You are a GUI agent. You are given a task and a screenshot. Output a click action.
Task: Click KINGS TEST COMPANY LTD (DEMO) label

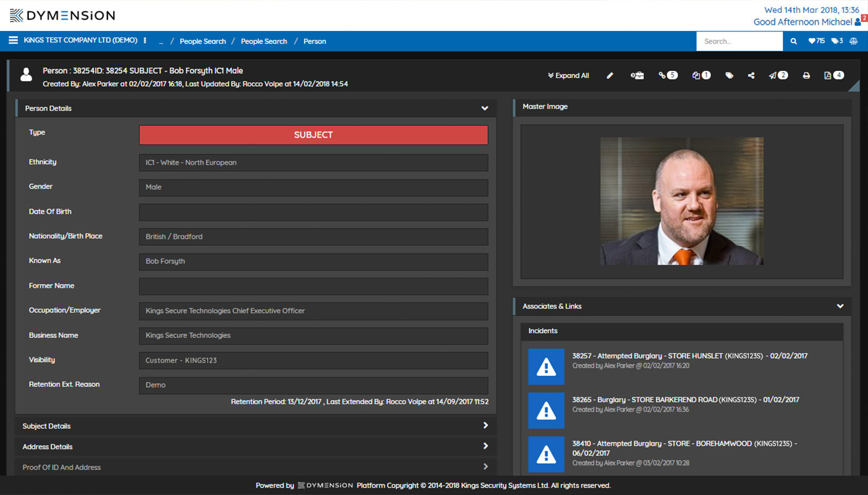click(x=80, y=40)
